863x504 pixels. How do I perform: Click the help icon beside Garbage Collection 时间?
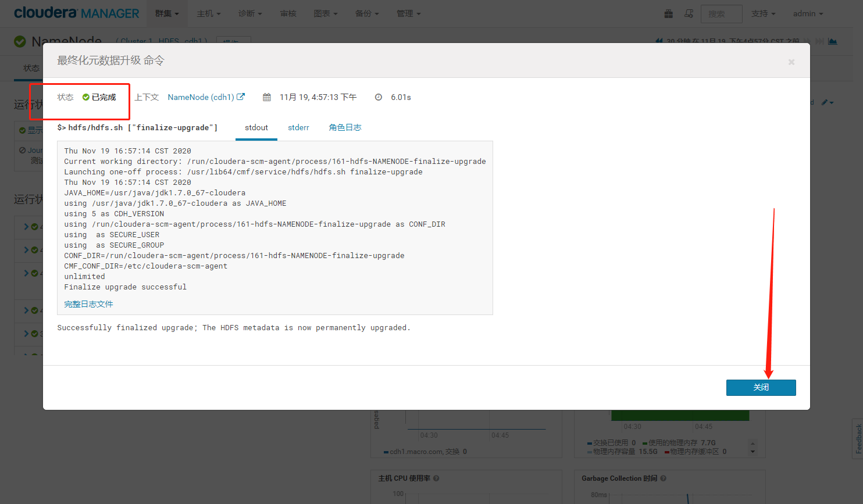(x=664, y=478)
